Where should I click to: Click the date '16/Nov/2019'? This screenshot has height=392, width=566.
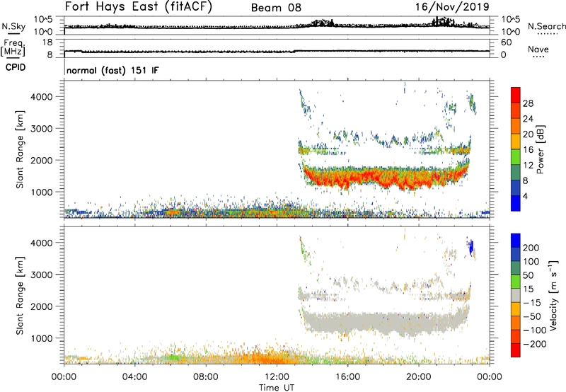pos(452,7)
